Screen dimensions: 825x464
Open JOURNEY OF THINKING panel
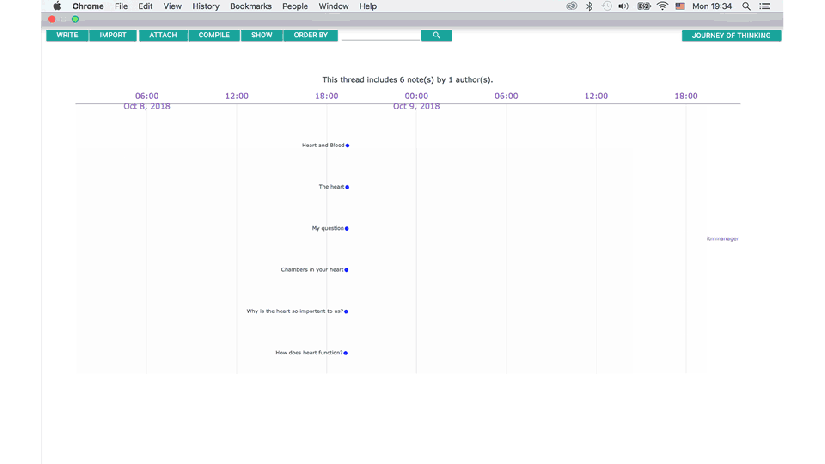731,35
